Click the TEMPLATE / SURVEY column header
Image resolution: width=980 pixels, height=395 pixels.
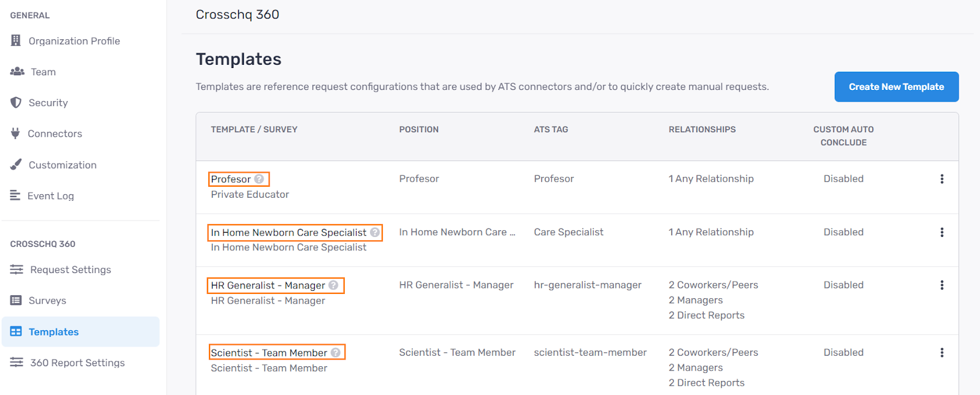click(x=254, y=129)
